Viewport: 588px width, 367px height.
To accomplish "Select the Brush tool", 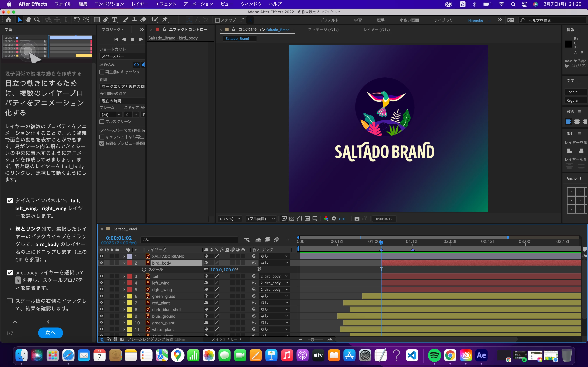I will [125, 20].
